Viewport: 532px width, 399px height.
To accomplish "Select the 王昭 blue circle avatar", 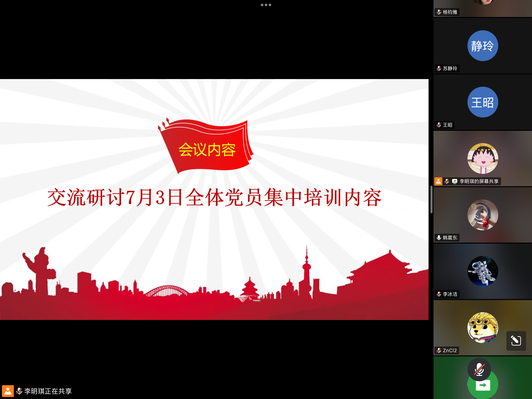I will tap(482, 102).
